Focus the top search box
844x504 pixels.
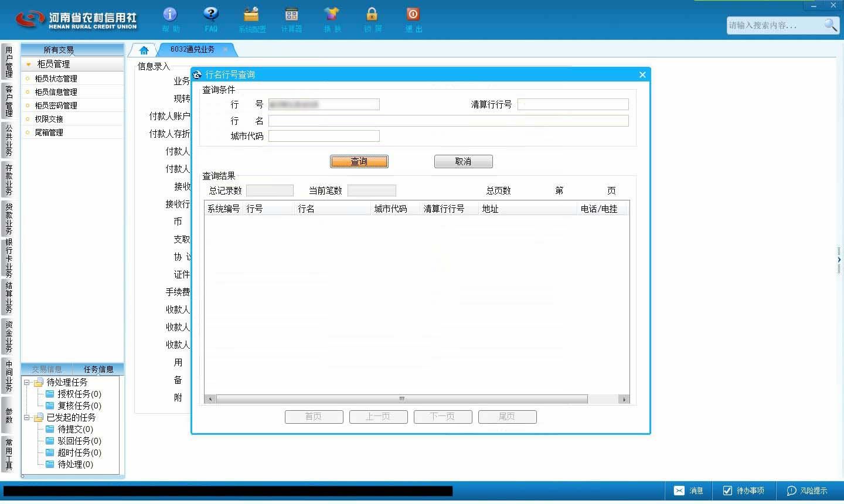tap(774, 25)
